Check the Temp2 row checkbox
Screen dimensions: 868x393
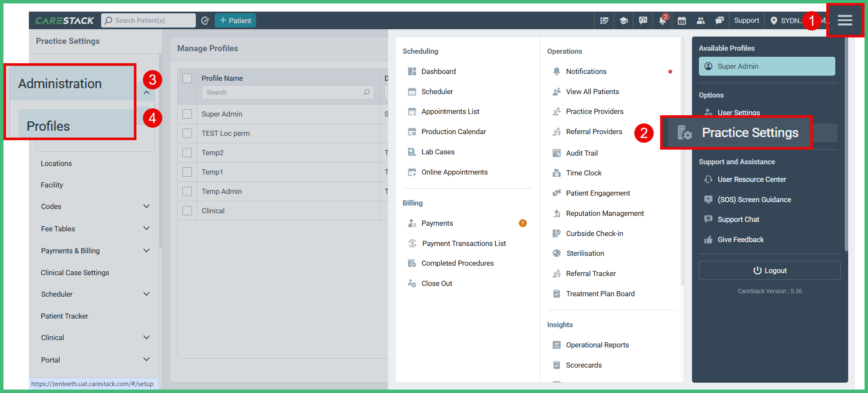[187, 153]
